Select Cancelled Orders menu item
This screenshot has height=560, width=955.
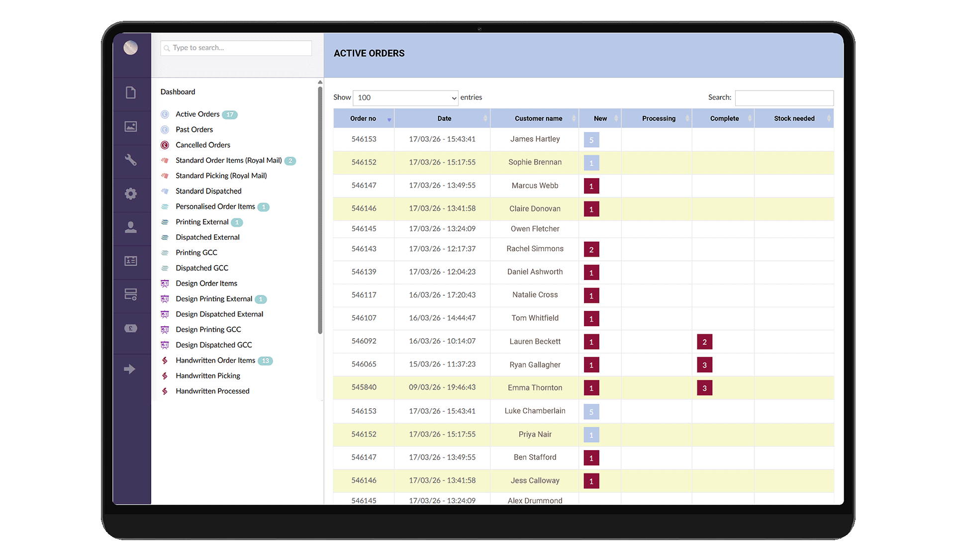click(203, 145)
